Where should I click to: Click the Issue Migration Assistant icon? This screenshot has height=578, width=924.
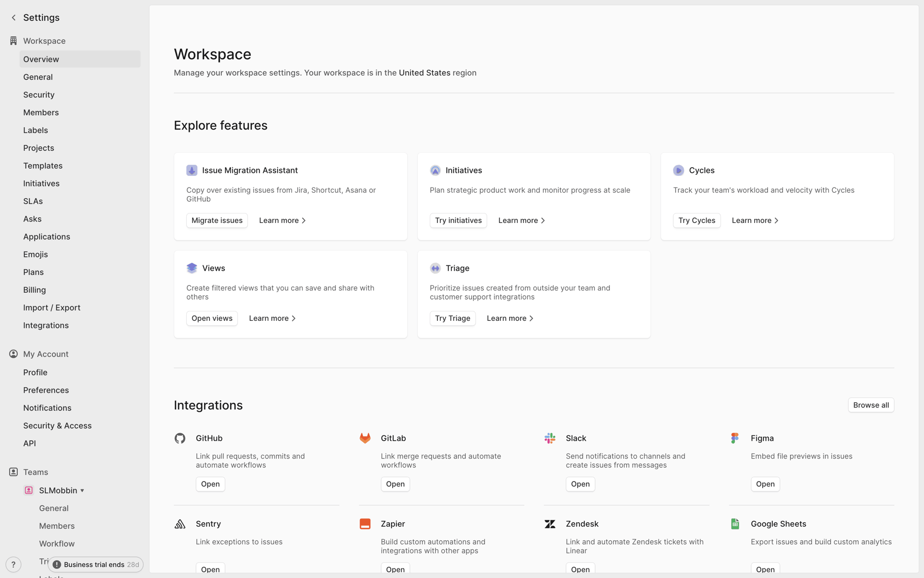(192, 171)
